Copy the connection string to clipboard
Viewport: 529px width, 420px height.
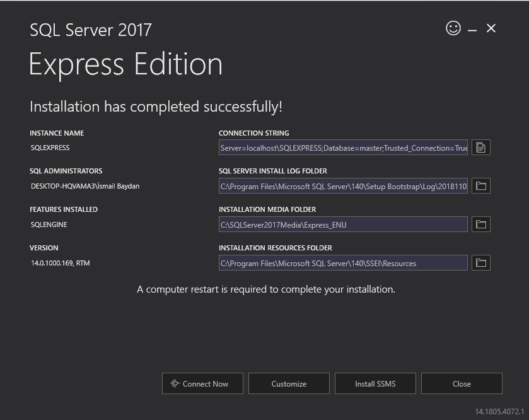481,147
